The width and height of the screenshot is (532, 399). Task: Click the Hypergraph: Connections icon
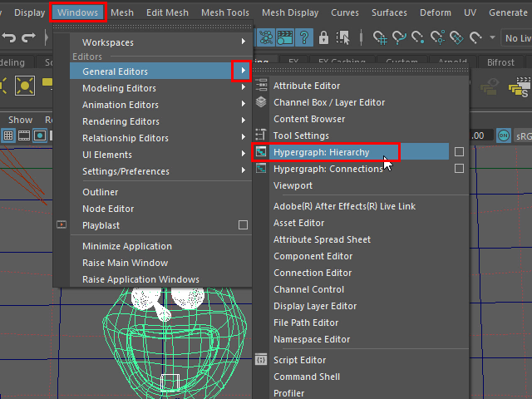point(261,169)
